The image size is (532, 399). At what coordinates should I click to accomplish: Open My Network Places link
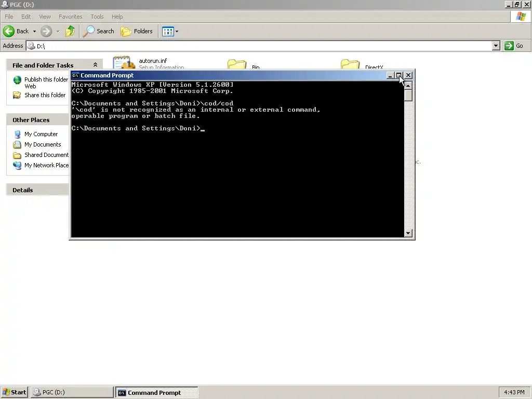click(x=46, y=165)
